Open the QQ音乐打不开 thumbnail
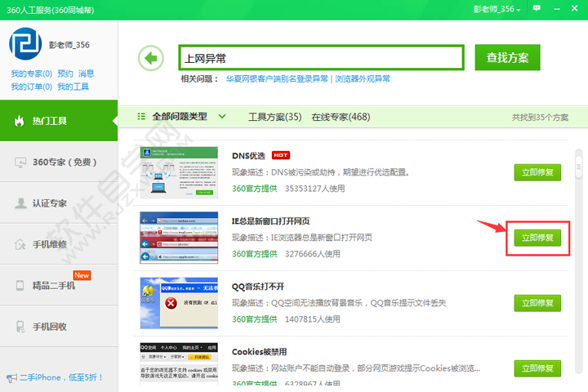 click(x=179, y=303)
